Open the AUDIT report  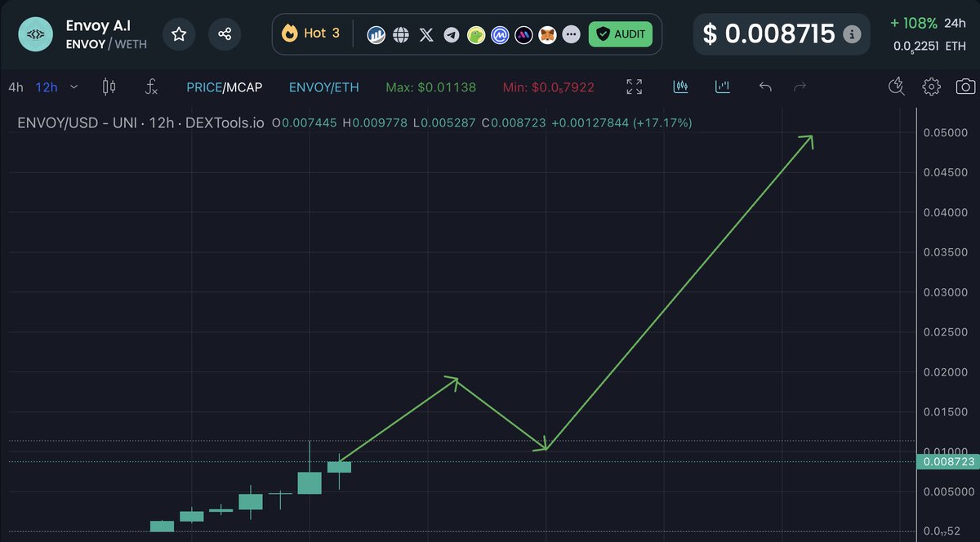621,34
